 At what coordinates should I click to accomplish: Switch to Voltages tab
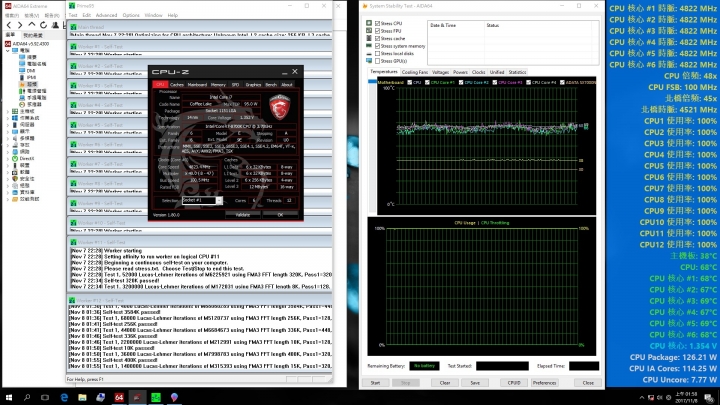pos(440,72)
